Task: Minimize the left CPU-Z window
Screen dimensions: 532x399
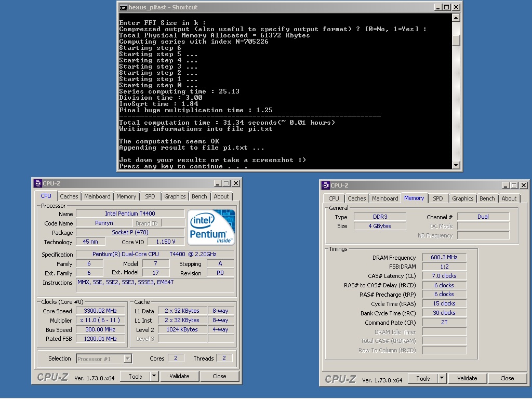Action: click(218, 183)
